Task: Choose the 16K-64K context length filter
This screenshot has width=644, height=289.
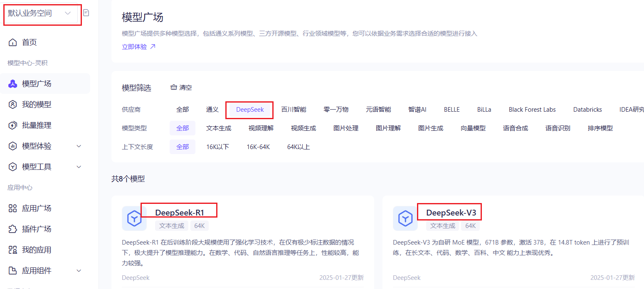Action: pos(258,147)
